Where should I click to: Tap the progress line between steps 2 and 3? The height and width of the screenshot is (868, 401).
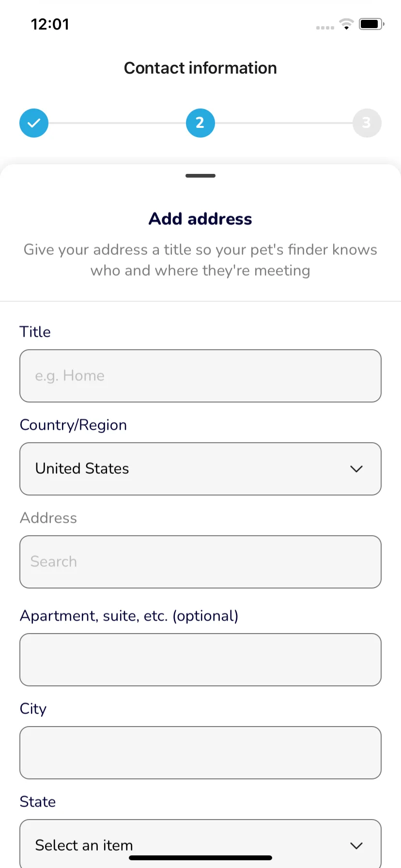pos(284,123)
